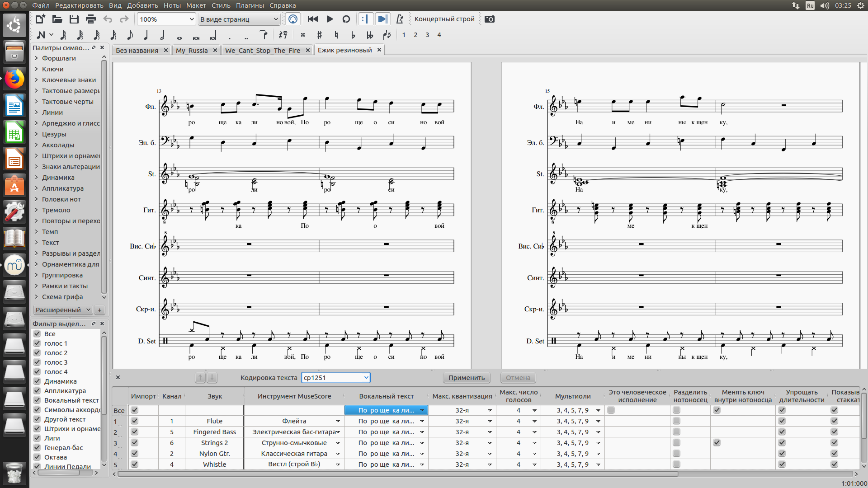The image size is (868, 488).
Task: Click the redo arrow icon
Action: 125,19
